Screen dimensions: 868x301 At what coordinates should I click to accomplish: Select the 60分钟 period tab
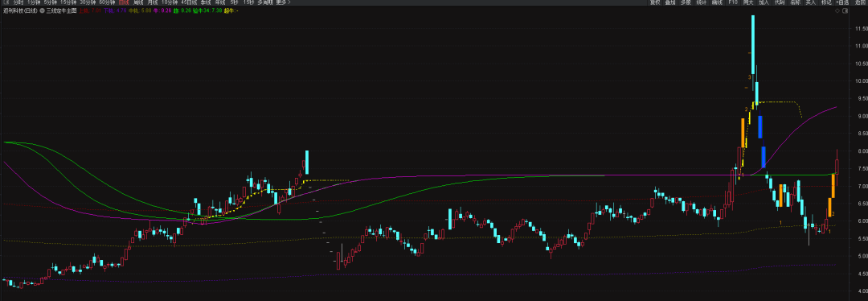(x=107, y=2)
